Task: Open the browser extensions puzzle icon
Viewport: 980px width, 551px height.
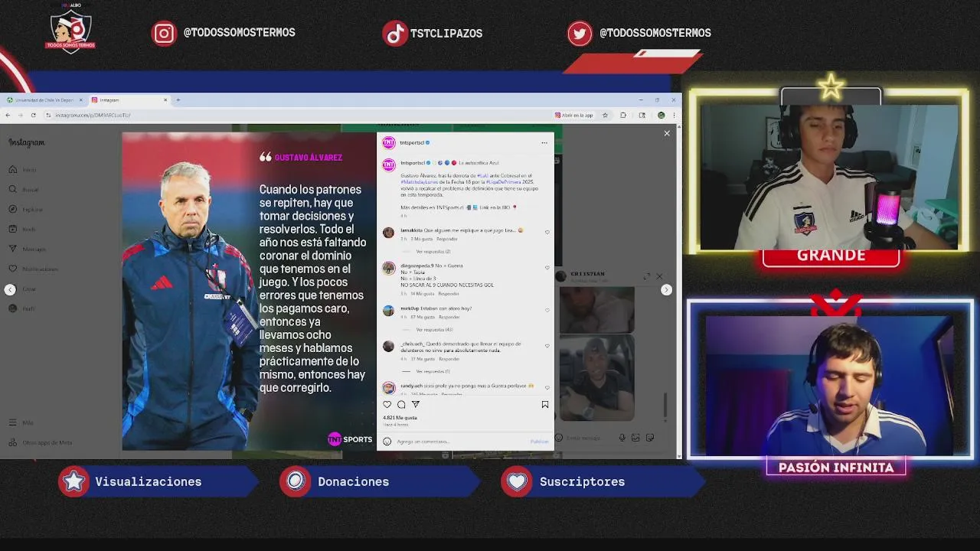Action: coord(623,115)
